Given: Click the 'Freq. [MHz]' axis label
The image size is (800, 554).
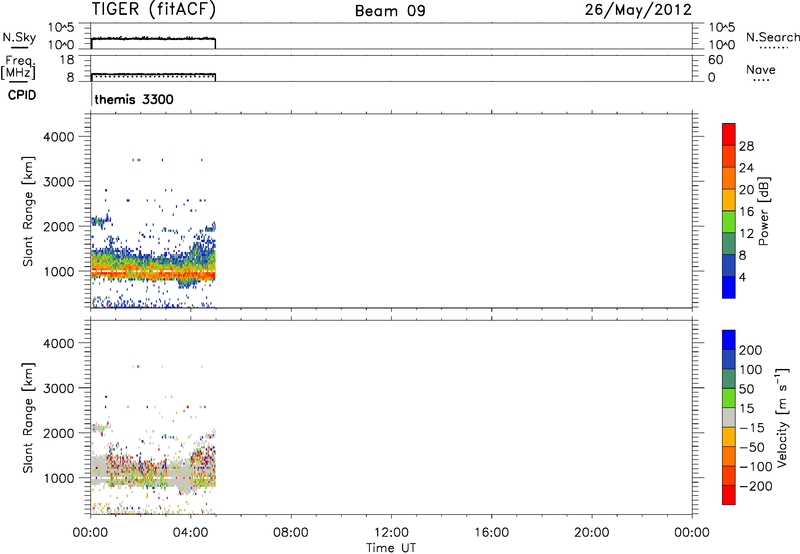Looking at the screenshot, I should 18,68.
